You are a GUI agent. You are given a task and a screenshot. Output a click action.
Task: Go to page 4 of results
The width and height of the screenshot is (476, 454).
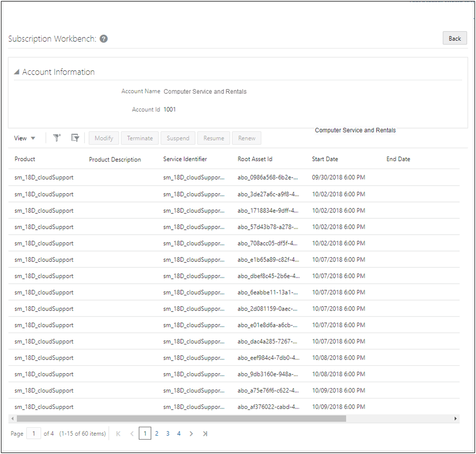click(x=179, y=433)
